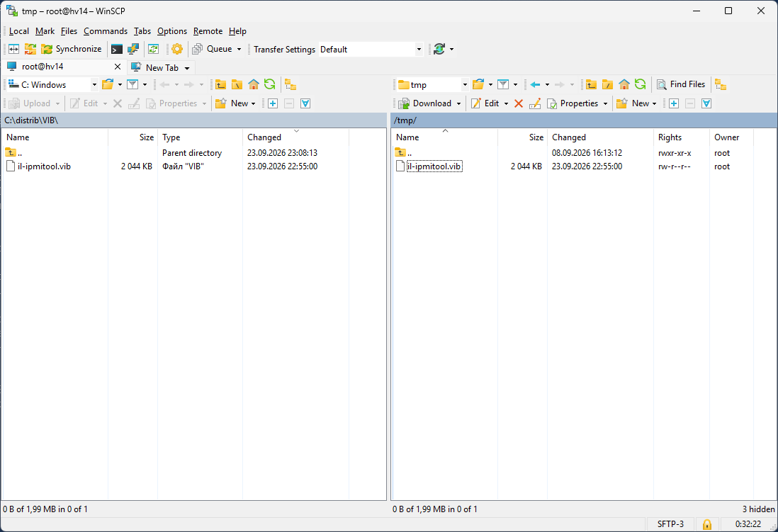Open the Options menu
Image resolution: width=778 pixels, height=532 pixels.
pos(172,30)
